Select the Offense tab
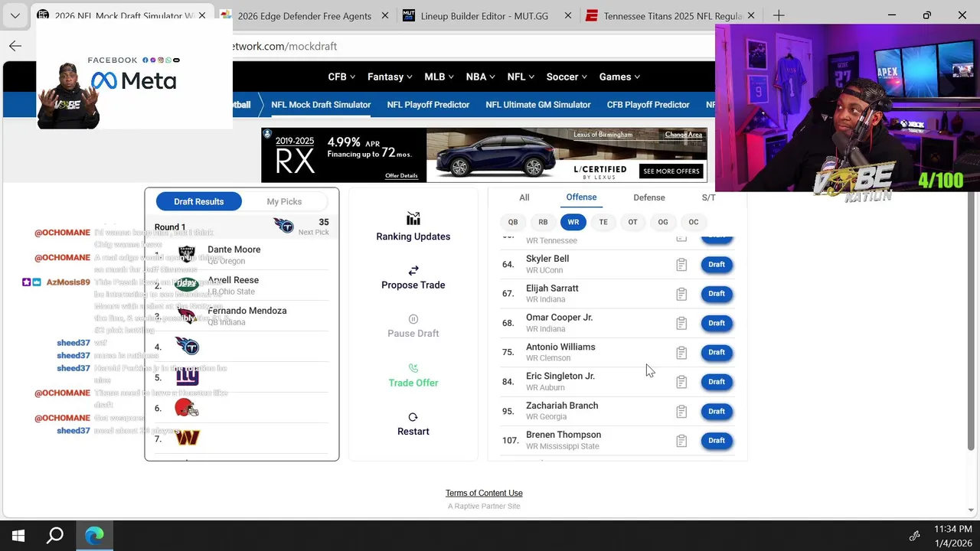980x551 pixels. tap(581, 197)
